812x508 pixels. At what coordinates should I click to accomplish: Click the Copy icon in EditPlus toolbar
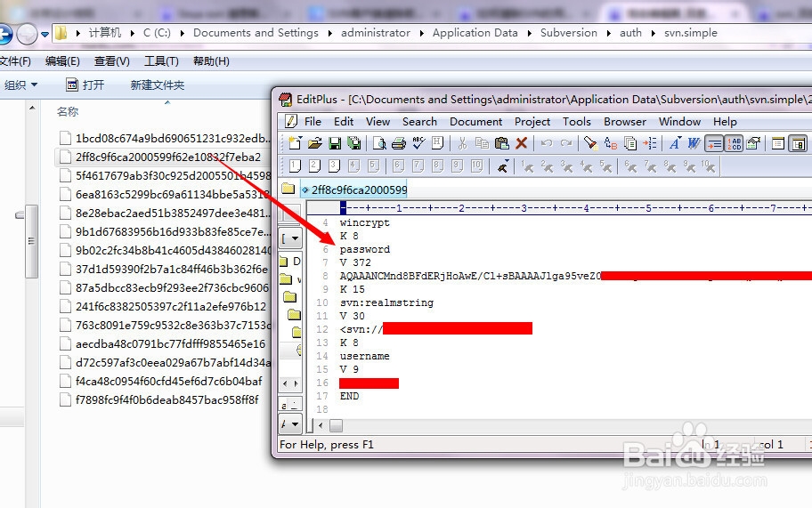(x=483, y=142)
